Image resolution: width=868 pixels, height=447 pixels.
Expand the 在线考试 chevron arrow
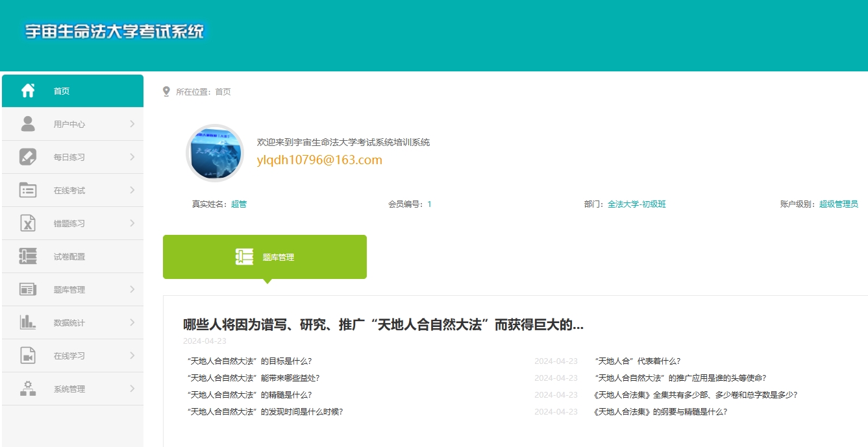(x=132, y=190)
